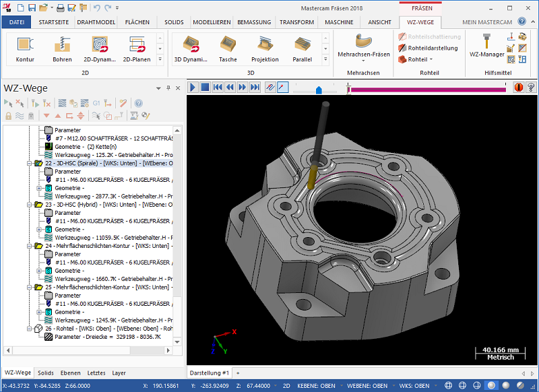This screenshot has height=392, width=539.
Task: Jump to backplot end
Action: (x=255, y=88)
